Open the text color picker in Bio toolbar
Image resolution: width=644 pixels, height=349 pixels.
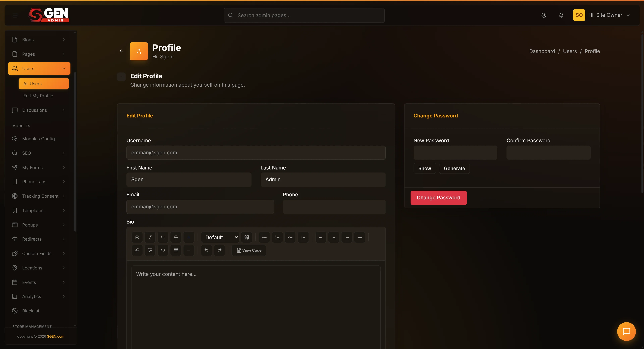tap(189, 237)
